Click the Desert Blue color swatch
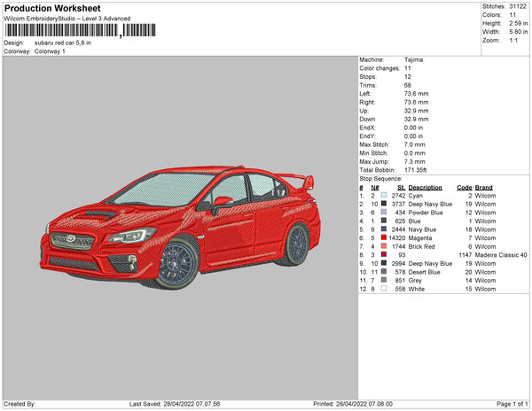The image size is (532, 411). point(384,271)
